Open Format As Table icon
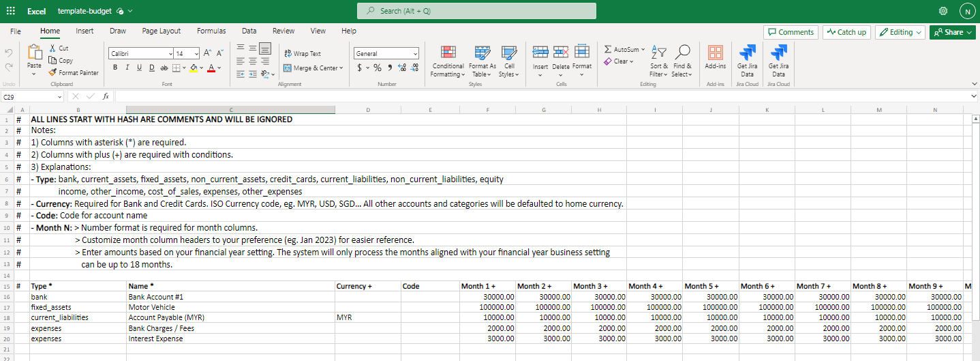The height and width of the screenshot is (361, 980). click(x=482, y=53)
